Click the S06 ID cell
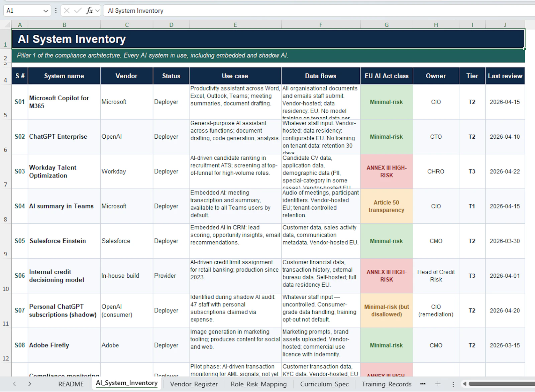Viewport: 535px width, 392px height. coord(20,276)
